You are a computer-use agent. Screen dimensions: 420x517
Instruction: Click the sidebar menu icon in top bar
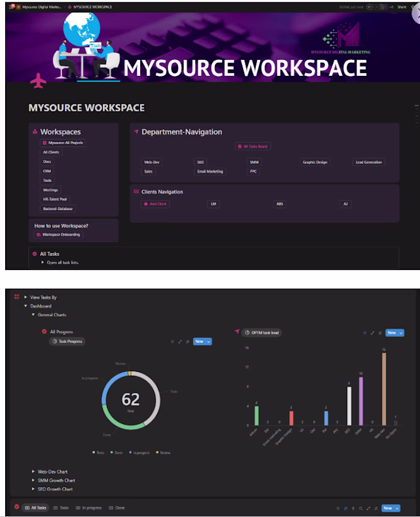click(x=11, y=6)
